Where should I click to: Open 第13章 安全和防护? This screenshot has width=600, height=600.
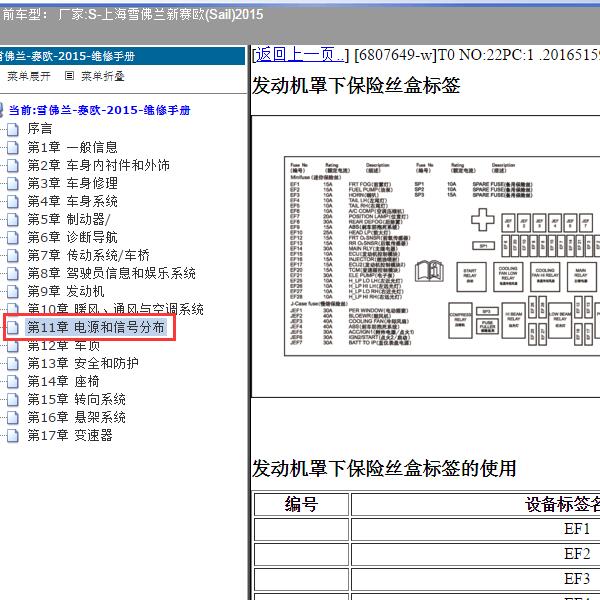pos(83,363)
